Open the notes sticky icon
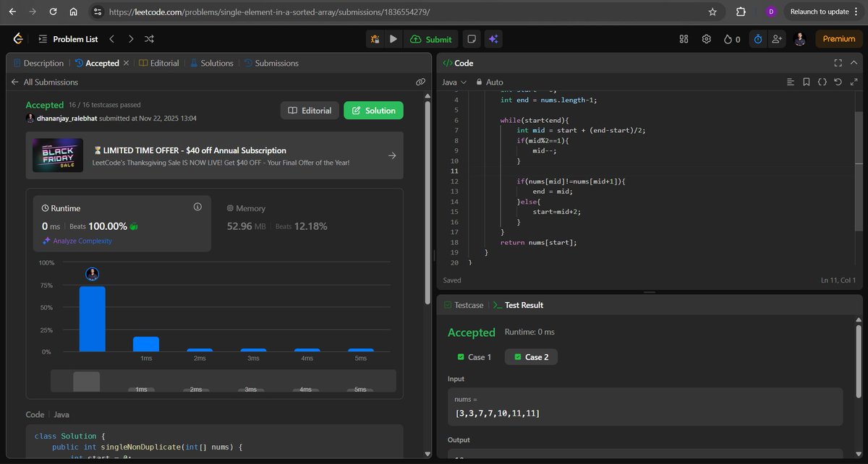Viewport: 868px width, 464px height. coord(472,39)
